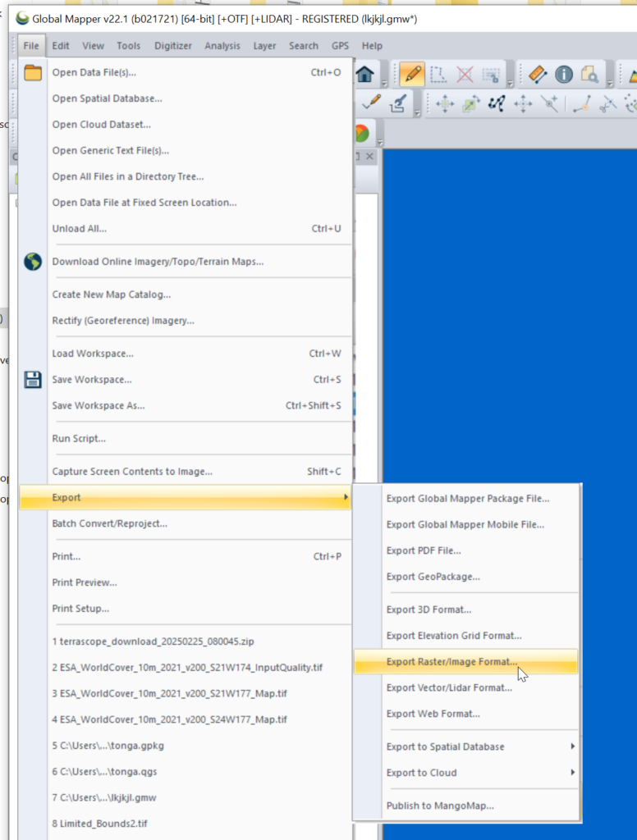Image resolution: width=637 pixels, height=840 pixels.
Task: Click the scissors cut line icon
Action: pyautogui.click(x=607, y=103)
